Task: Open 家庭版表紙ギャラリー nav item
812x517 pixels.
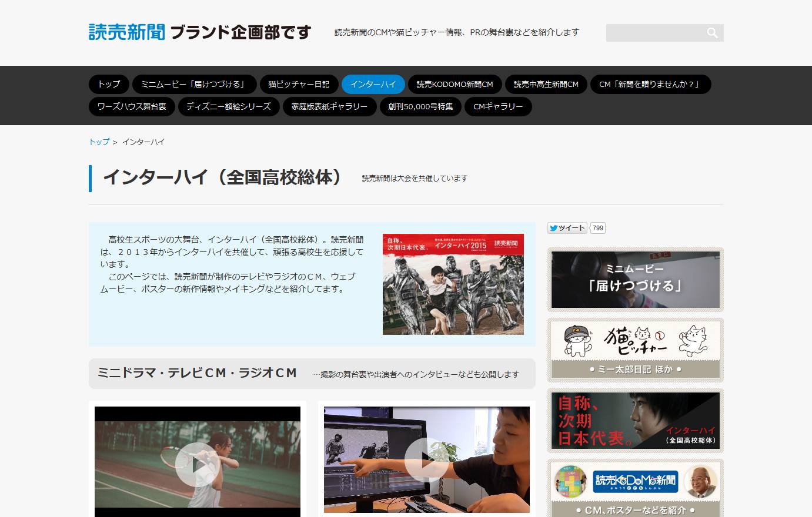Action: pyautogui.click(x=329, y=106)
